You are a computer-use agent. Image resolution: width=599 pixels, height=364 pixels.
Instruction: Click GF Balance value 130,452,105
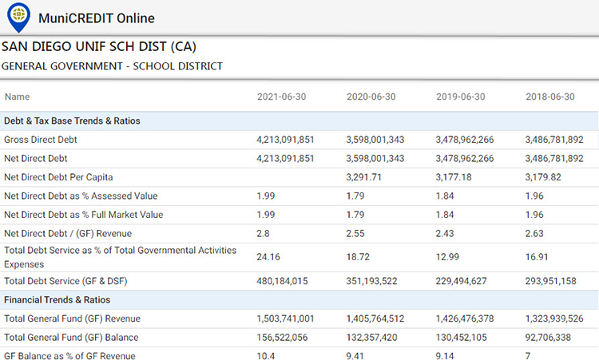tap(461, 338)
